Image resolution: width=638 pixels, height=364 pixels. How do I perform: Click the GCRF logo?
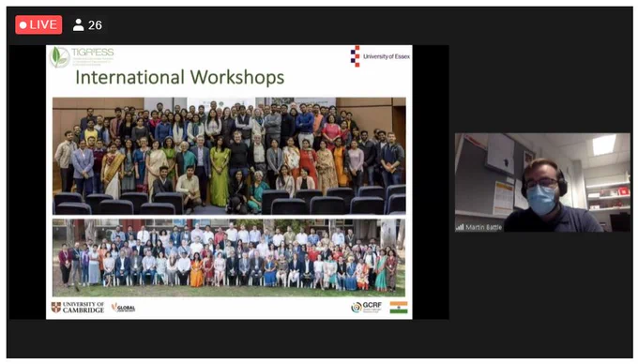[x=367, y=308]
